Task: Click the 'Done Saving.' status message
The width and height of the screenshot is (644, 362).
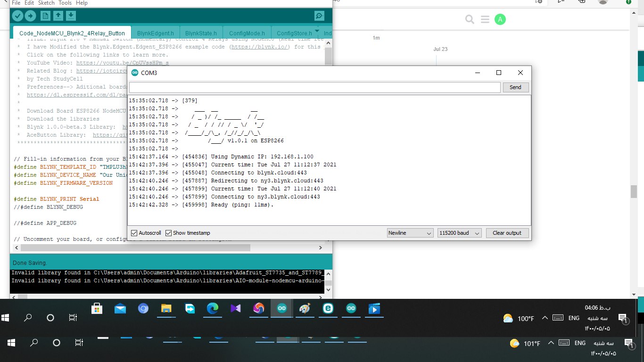Action: (30, 263)
